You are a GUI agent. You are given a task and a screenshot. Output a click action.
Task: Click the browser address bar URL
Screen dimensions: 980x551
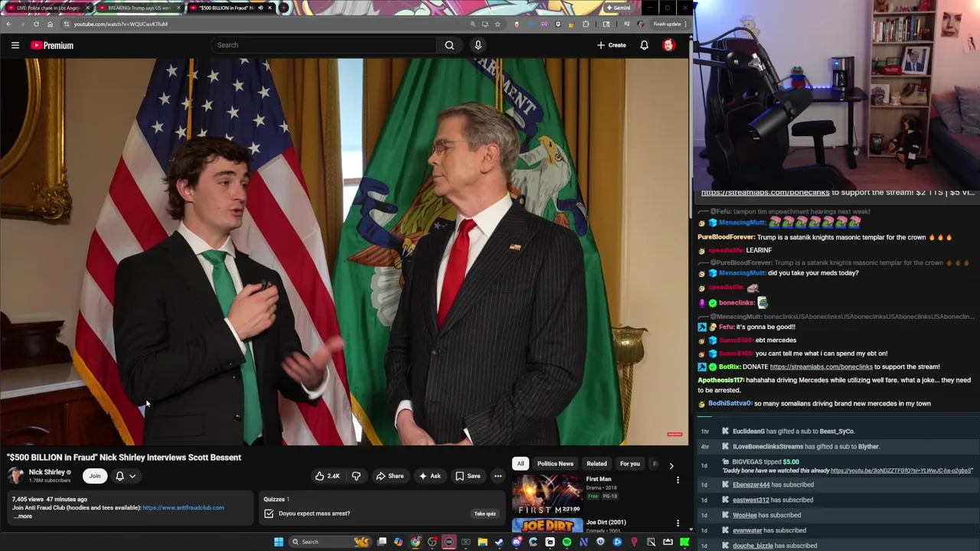tap(120, 24)
